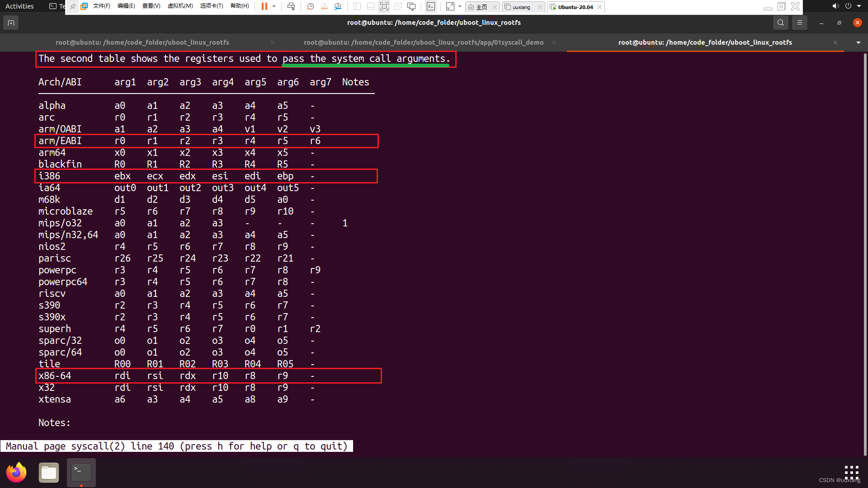The image size is (868, 488).
Task: Click the VMware logo icon next to the pin
Action: click(x=84, y=7)
